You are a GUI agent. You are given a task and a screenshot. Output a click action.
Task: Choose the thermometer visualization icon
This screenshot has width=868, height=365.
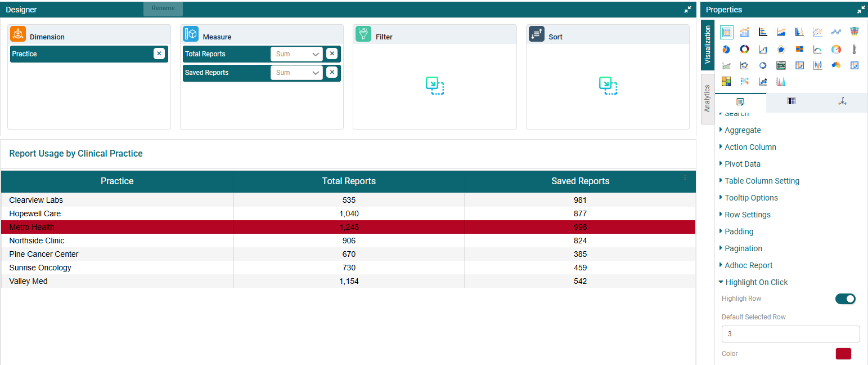point(854,49)
